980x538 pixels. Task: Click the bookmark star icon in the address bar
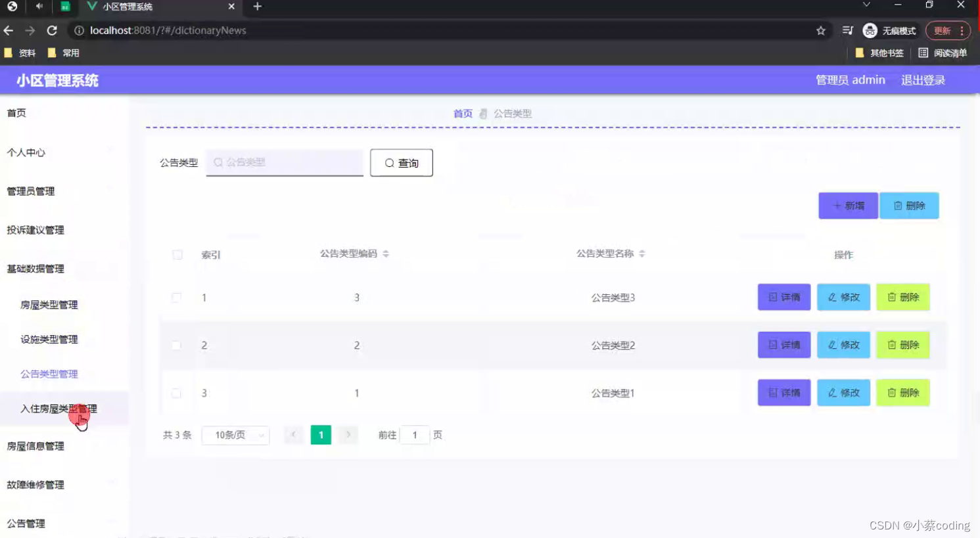822,30
